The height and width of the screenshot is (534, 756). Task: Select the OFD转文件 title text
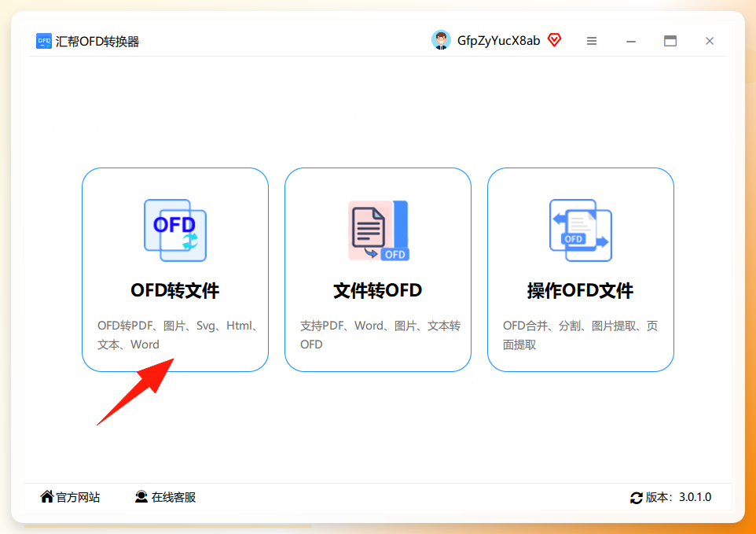[175, 290]
